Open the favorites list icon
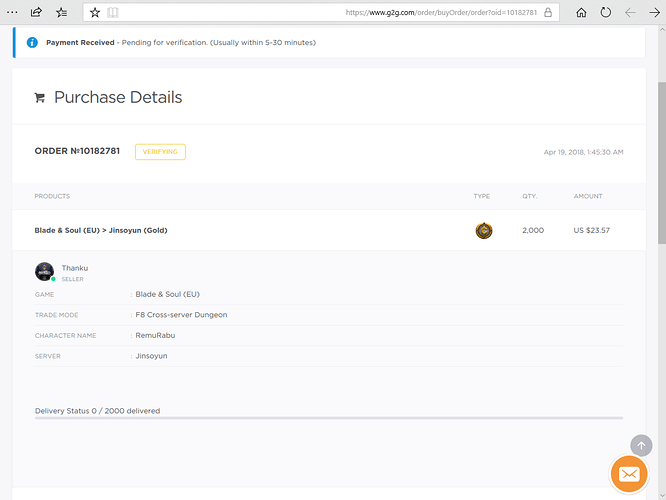 pyautogui.click(x=62, y=12)
